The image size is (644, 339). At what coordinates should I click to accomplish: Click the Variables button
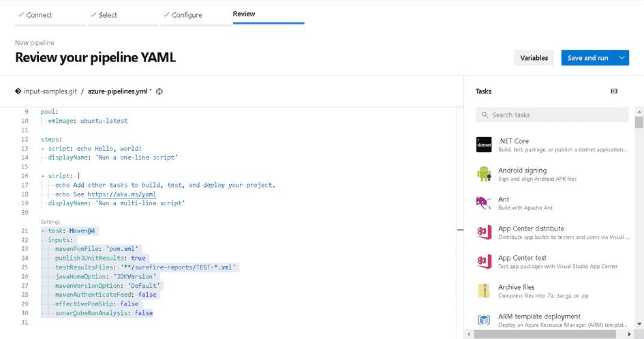point(534,58)
